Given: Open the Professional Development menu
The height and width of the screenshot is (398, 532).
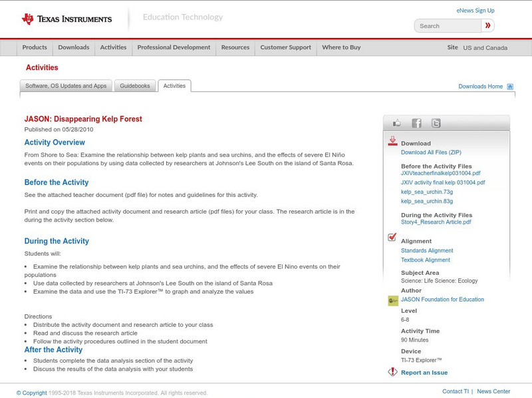Looking at the screenshot, I should pyautogui.click(x=174, y=47).
